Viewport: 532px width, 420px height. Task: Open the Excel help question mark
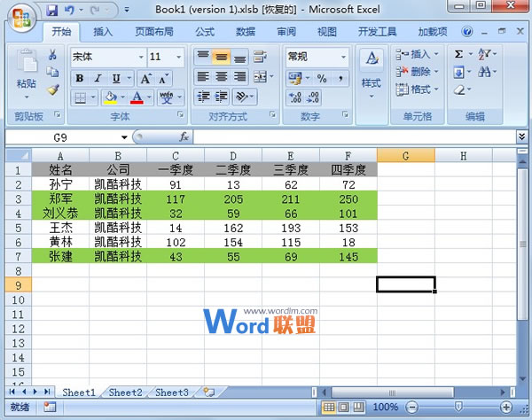click(x=467, y=32)
